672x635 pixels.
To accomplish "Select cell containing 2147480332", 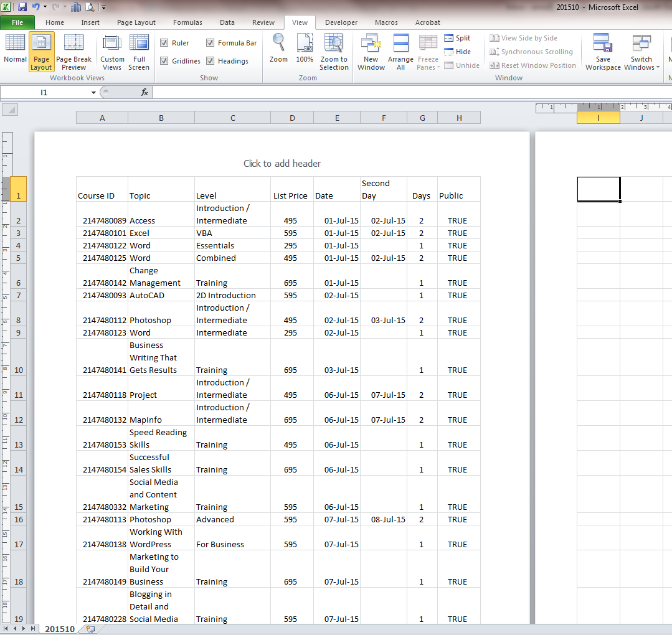I will [x=102, y=494].
